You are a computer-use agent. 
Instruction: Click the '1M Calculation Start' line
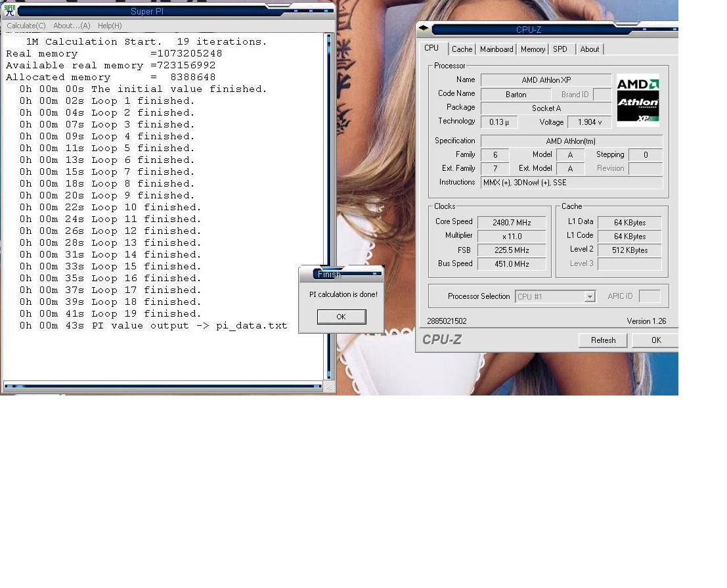[x=146, y=42]
